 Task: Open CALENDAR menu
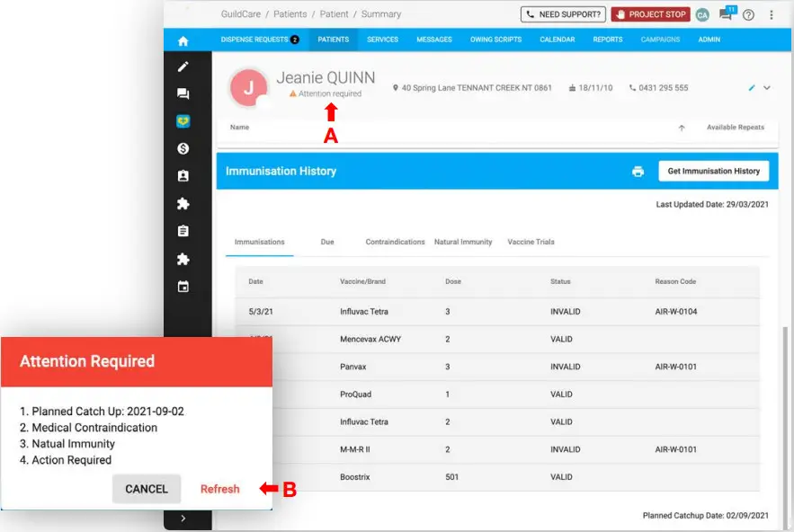click(557, 40)
